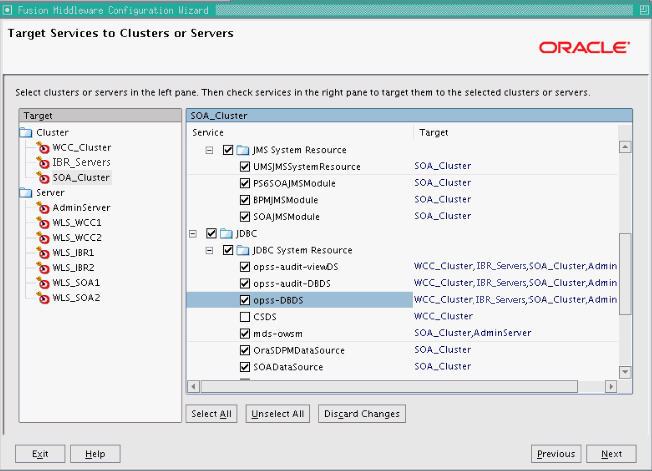Toggle the SOAJMSModule checkbox
The width and height of the screenshot is (652, 471).
pos(245,217)
